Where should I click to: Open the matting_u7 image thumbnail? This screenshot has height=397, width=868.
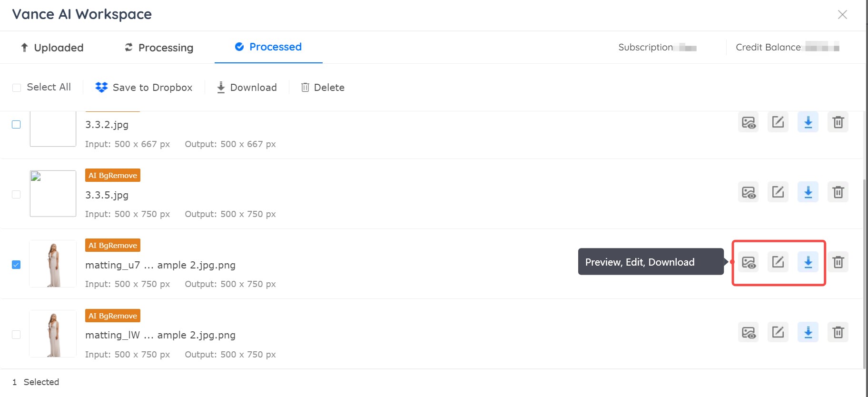pos(53,264)
